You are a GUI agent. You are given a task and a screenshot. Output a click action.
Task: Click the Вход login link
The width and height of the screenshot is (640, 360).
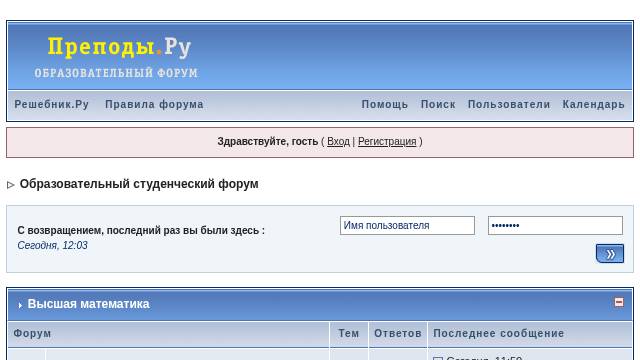pyautogui.click(x=338, y=142)
